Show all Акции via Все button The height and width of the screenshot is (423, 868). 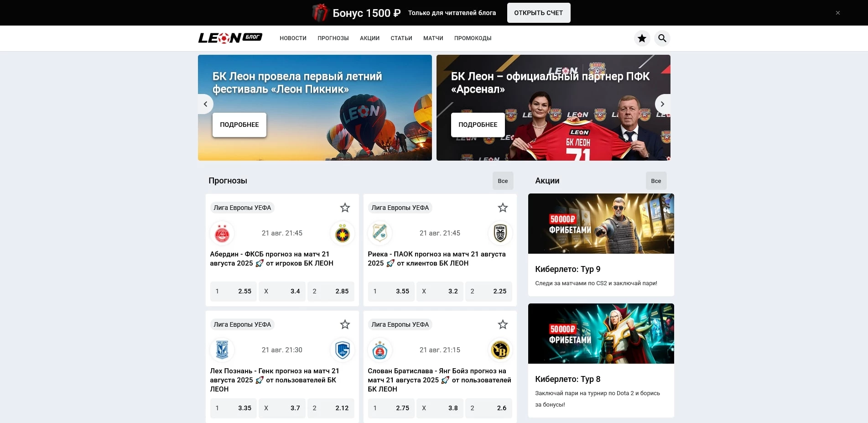656,181
